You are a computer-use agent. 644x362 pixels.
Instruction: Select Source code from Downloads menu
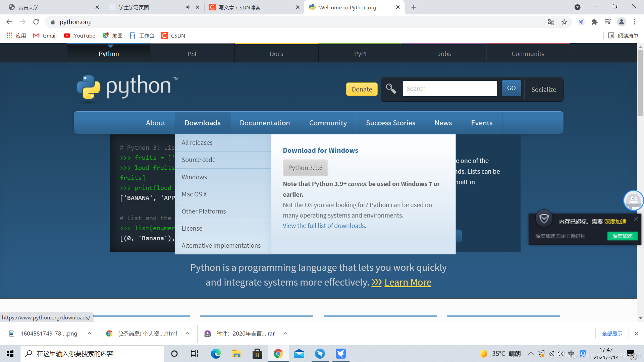click(x=223, y=160)
